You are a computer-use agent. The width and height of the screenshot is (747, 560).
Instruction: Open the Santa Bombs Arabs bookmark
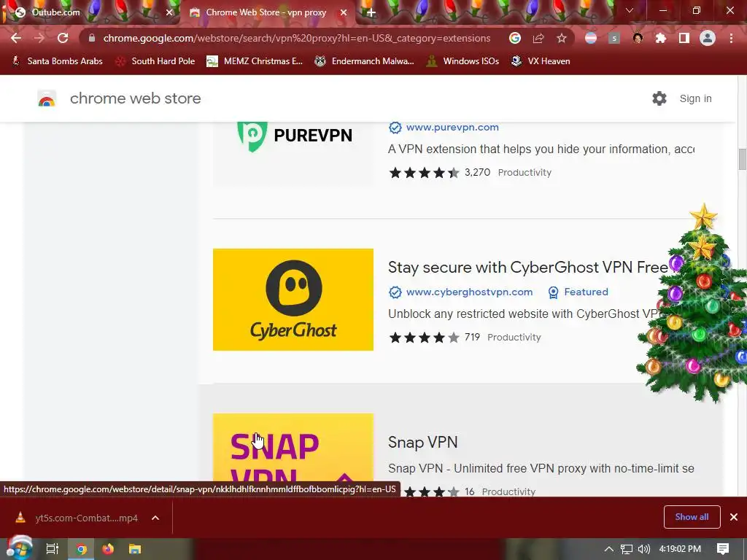(x=57, y=61)
